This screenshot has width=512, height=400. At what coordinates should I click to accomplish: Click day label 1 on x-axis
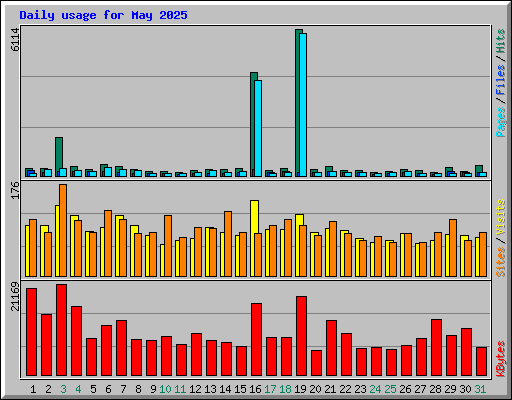[33, 389]
